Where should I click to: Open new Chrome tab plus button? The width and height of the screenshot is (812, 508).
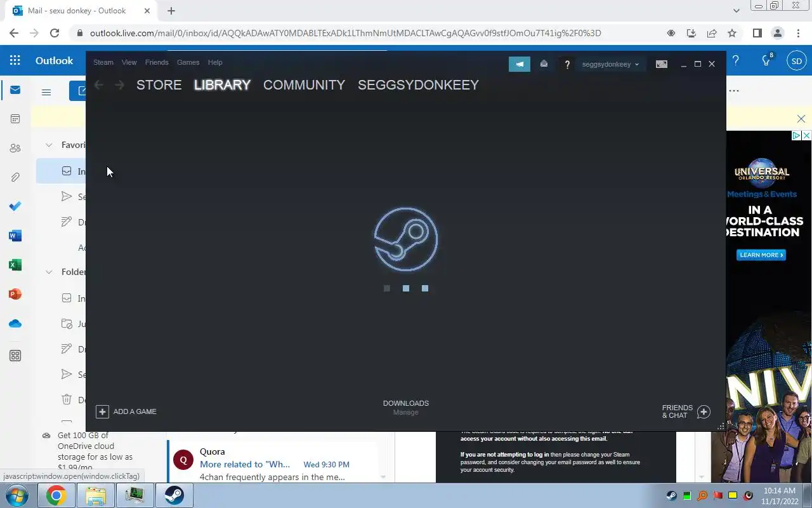(171, 11)
